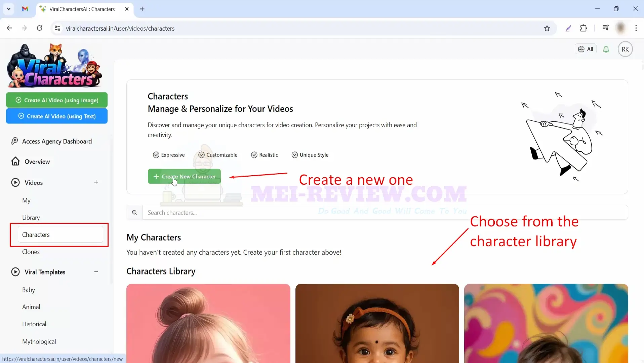Select the Mythological template category
Image resolution: width=644 pixels, height=363 pixels.
(39, 341)
